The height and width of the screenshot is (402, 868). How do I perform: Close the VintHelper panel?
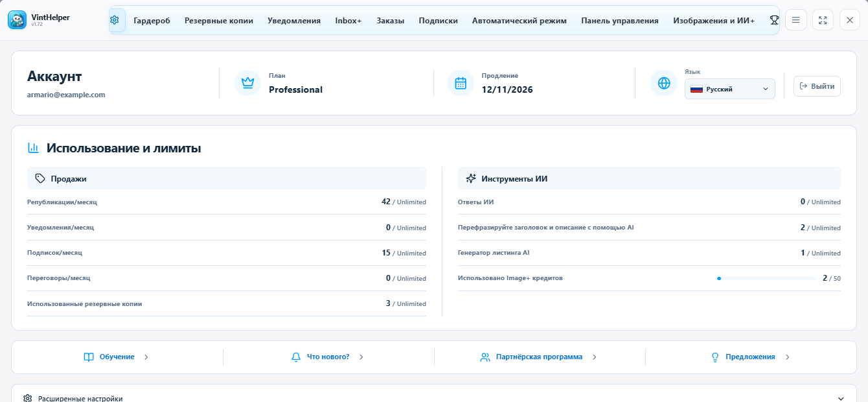pyautogui.click(x=850, y=20)
